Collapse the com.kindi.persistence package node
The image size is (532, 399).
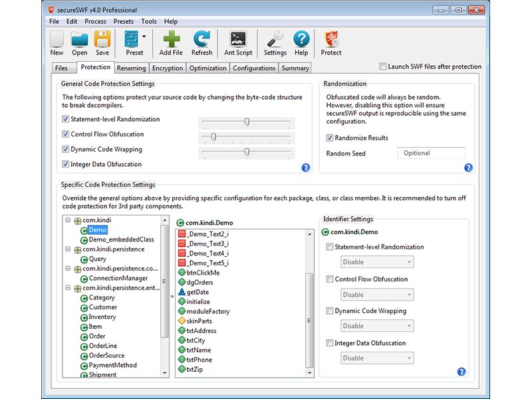[x=68, y=249]
